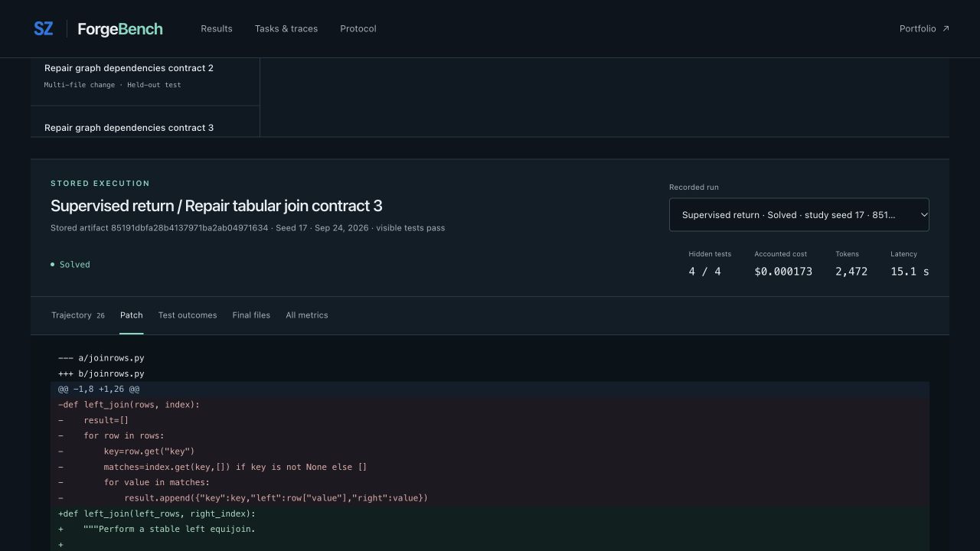Switch to the Patch tab
This screenshot has width=980, height=551.
132,315
